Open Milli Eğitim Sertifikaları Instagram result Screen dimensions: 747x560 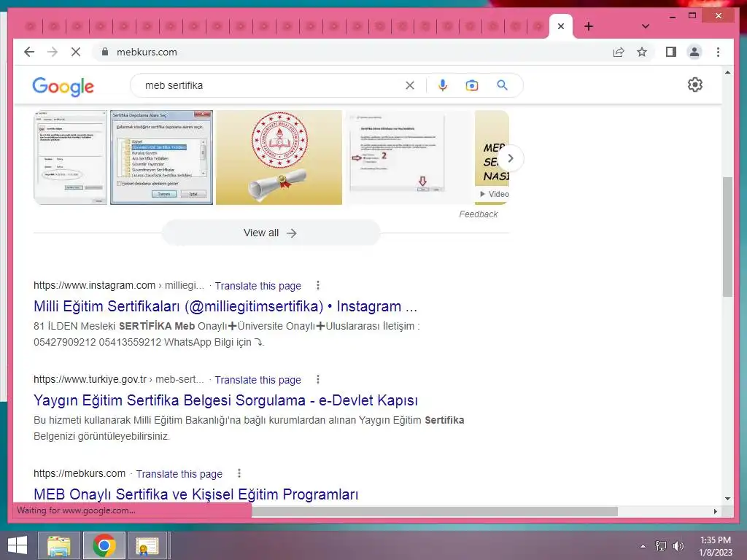(x=225, y=306)
